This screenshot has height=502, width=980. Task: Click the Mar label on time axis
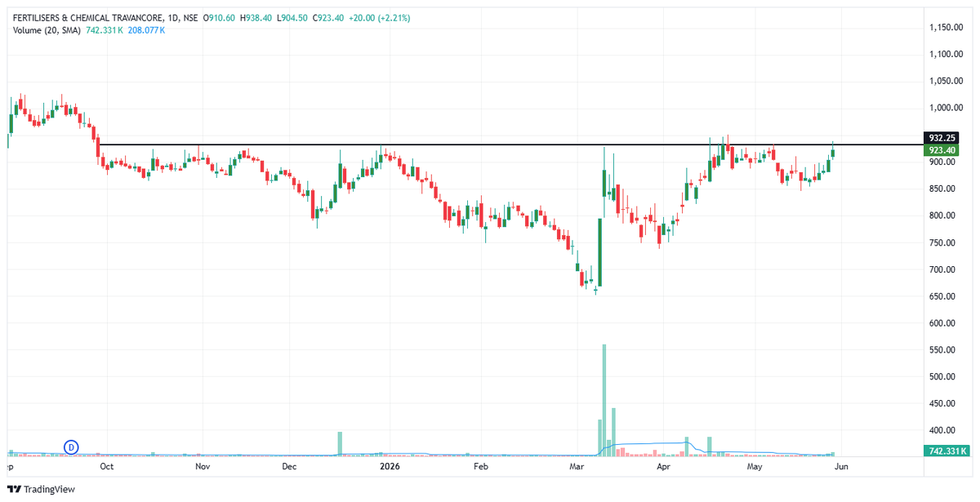(x=577, y=467)
